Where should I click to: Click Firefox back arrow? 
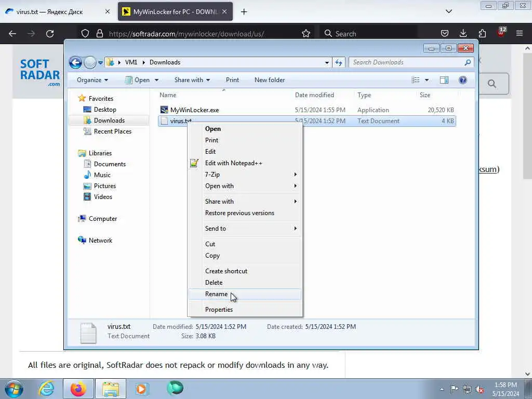[x=12, y=34]
